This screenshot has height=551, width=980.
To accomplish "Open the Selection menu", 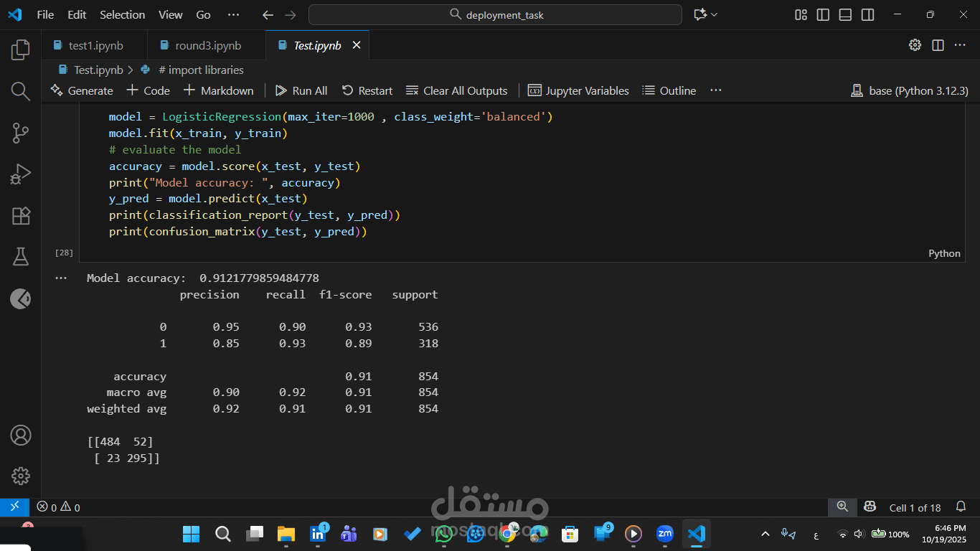I will (122, 14).
